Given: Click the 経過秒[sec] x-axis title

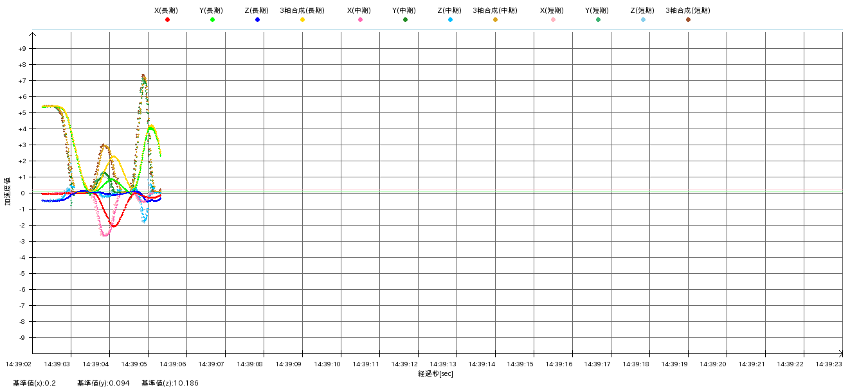Looking at the screenshot, I should coord(435,373).
